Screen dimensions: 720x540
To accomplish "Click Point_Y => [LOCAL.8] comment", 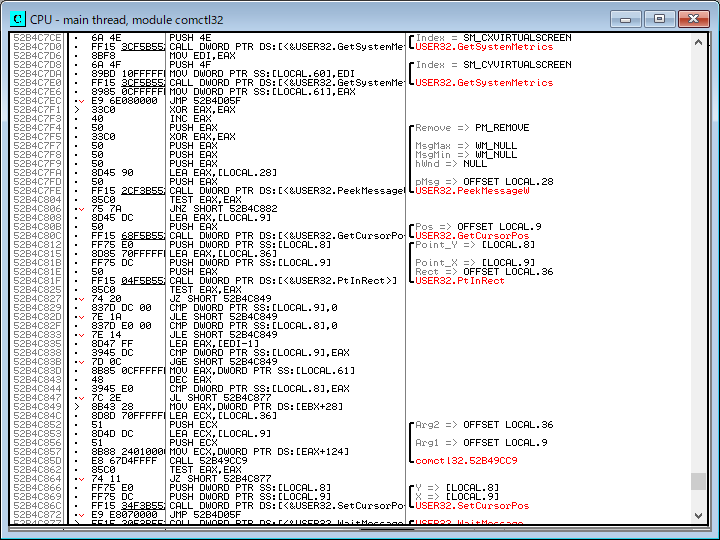I will tap(475, 245).
